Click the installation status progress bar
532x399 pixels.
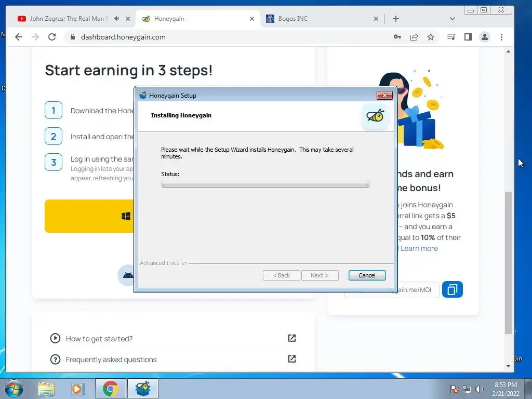265,184
